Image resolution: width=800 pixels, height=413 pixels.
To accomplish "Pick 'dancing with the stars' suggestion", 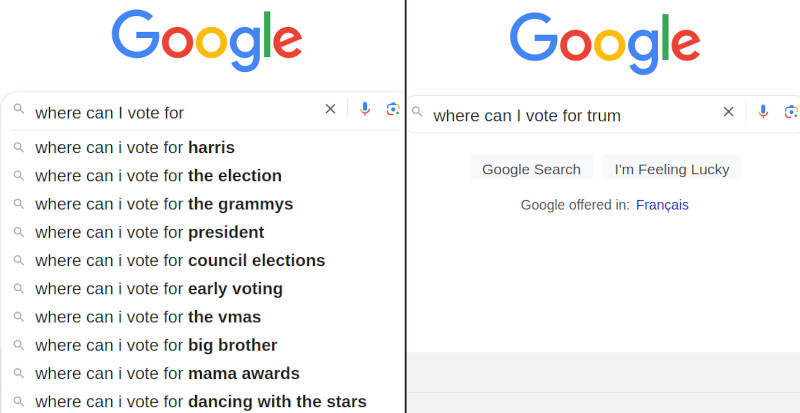I will [200, 402].
